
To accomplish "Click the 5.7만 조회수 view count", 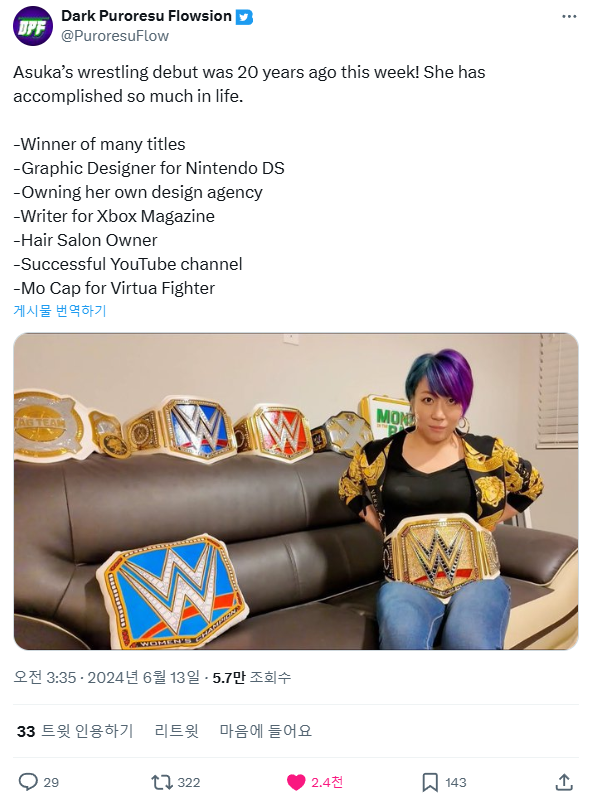I will tap(252, 677).
